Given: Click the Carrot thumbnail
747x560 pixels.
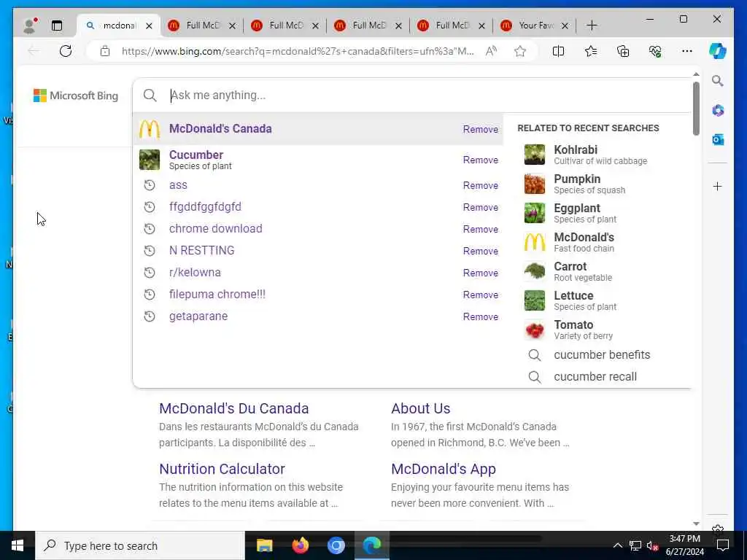Looking at the screenshot, I should click(535, 271).
